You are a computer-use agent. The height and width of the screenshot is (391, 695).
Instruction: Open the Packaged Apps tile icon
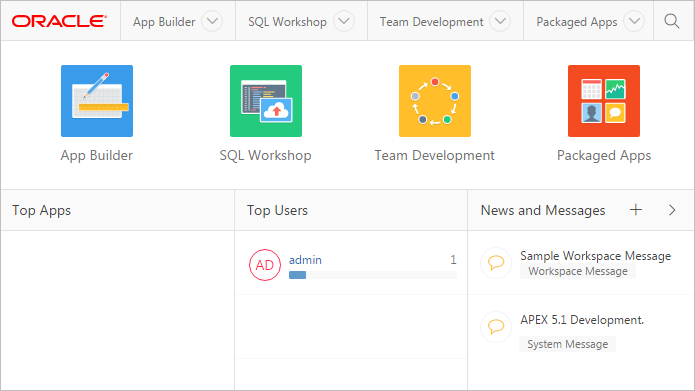(x=604, y=101)
